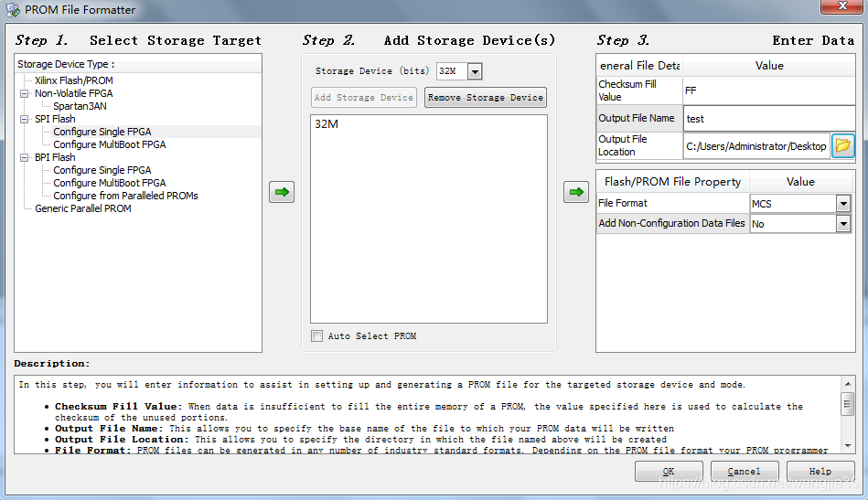Click description scrollbar down arrow
The height and width of the screenshot is (500, 868).
[x=848, y=446]
